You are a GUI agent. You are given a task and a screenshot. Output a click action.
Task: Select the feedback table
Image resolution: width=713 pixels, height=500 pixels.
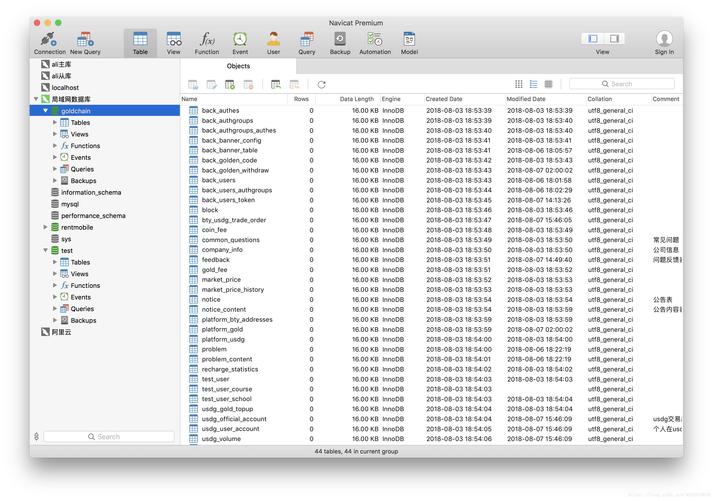216,260
